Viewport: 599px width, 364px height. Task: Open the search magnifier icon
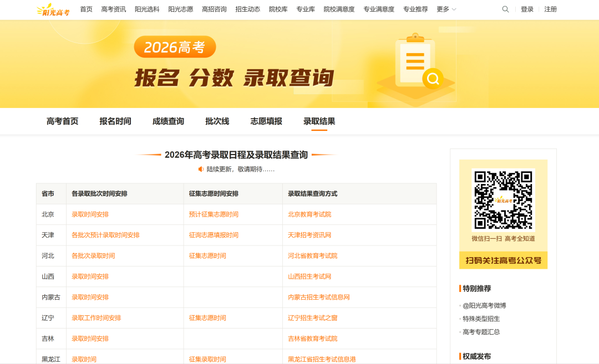505,9
